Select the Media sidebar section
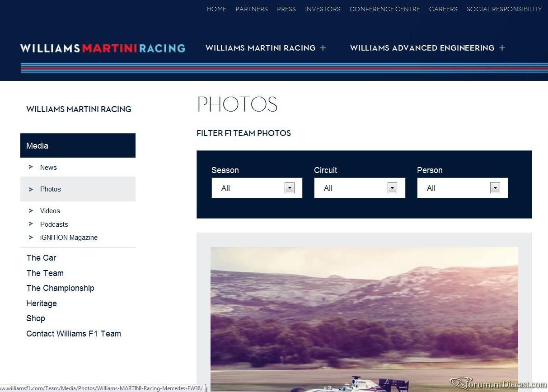The image size is (548, 392). (x=78, y=145)
